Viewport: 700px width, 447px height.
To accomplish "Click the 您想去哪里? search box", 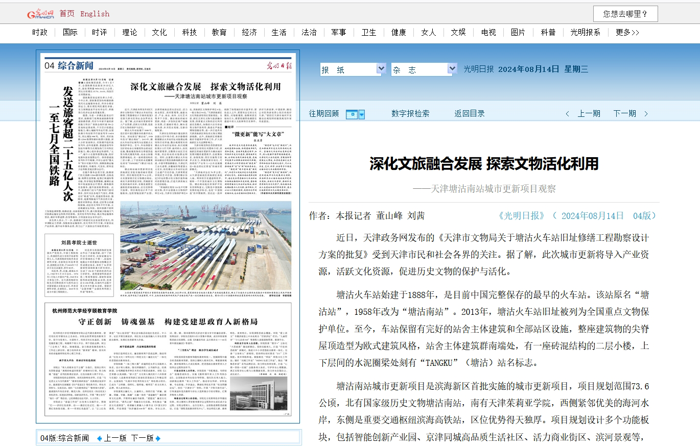I will point(625,14).
